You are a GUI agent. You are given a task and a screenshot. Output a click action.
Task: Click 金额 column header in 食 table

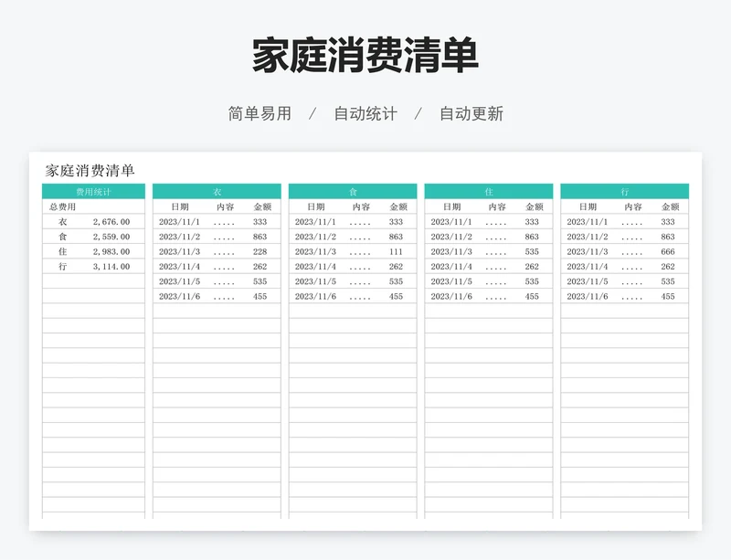click(398, 207)
